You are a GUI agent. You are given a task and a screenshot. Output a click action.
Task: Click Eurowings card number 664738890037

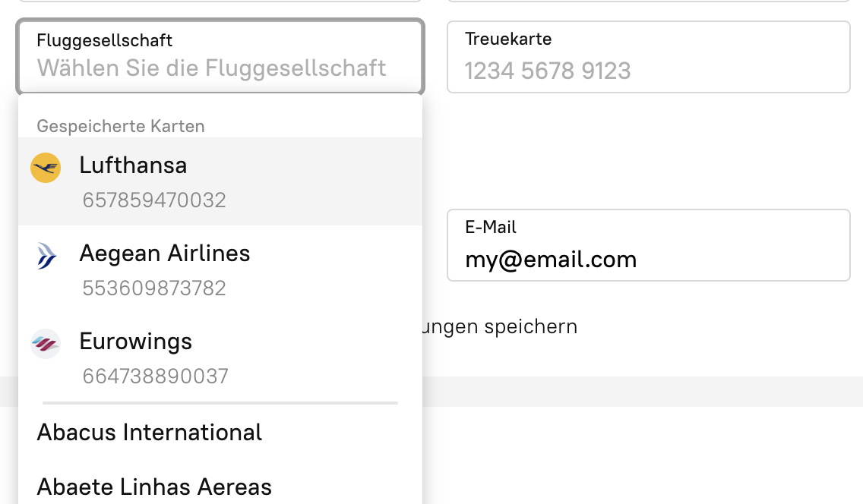155,376
